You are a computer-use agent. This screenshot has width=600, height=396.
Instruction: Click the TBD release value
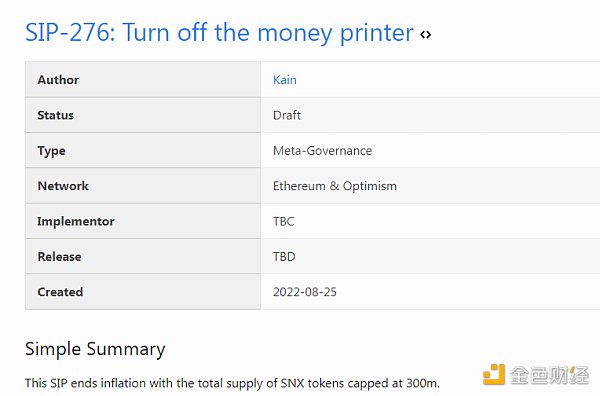tap(284, 256)
